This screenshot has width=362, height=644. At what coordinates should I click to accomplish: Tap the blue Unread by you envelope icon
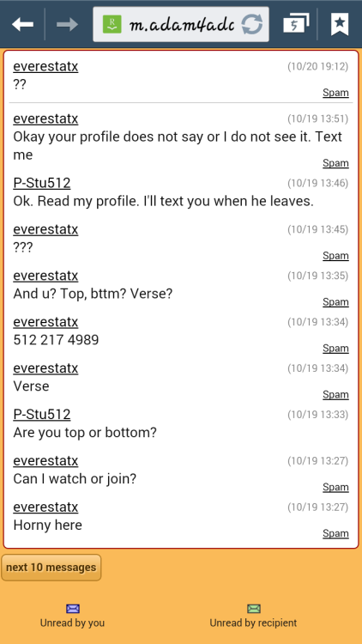pyautogui.click(x=73, y=609)
